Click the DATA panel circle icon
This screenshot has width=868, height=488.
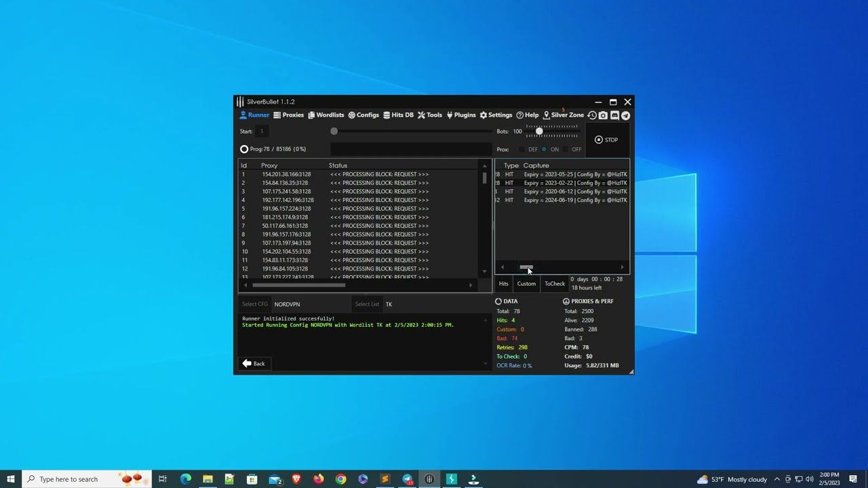[498, 302]
